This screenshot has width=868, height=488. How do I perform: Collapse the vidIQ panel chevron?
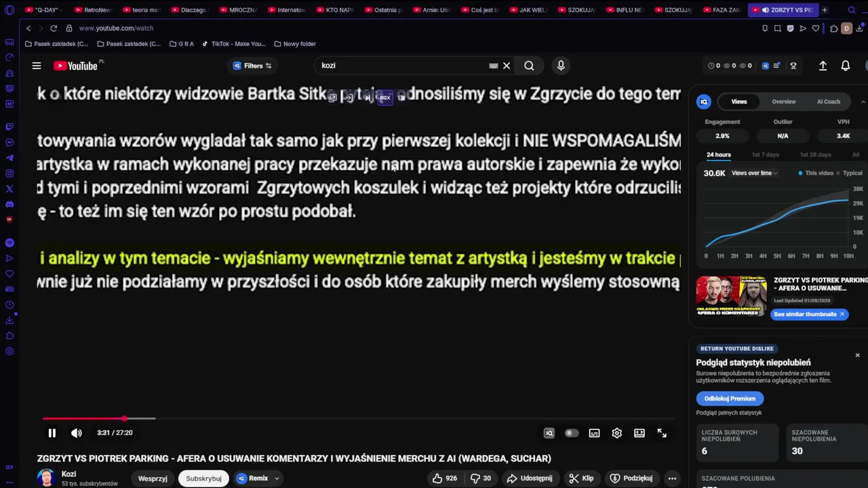click(x=863, y=102)
